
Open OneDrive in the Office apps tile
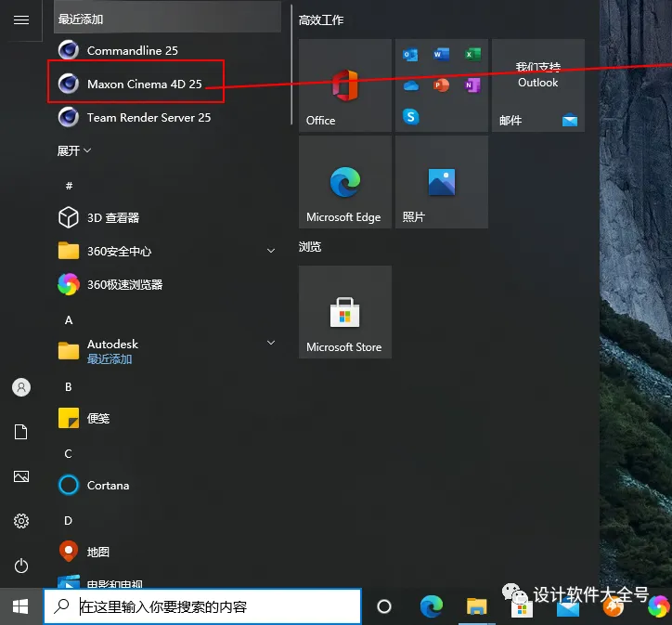(410, 85)
